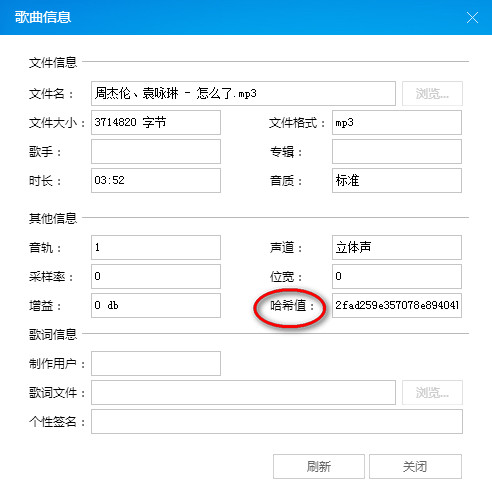Click the 文件名 input field
The image size is (492, 497).
[243, 93]
